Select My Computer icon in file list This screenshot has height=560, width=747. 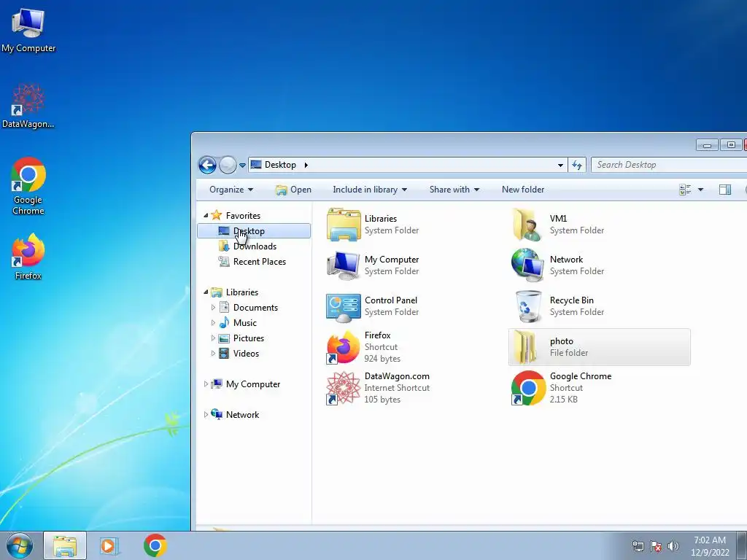click(343, 265)
